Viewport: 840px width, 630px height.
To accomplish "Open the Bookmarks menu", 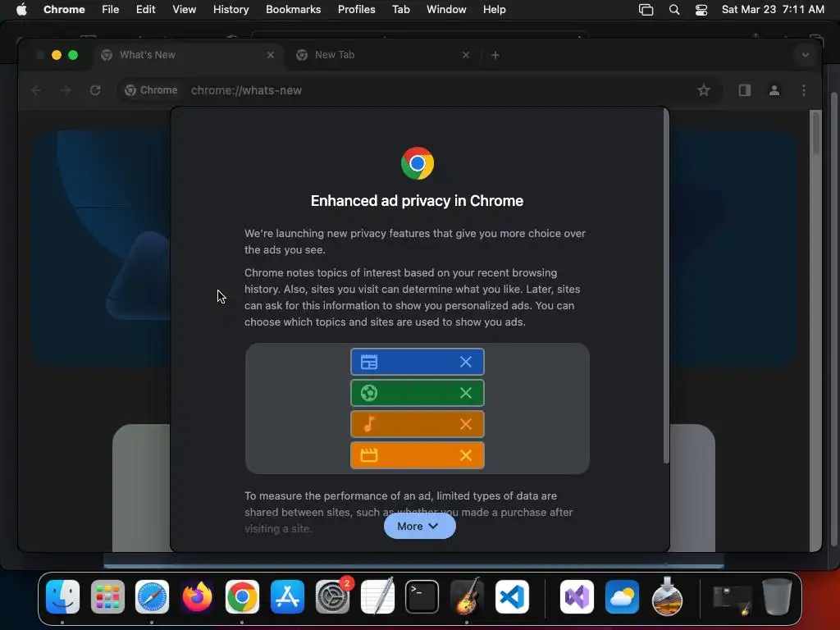I will tap(293, 9).
